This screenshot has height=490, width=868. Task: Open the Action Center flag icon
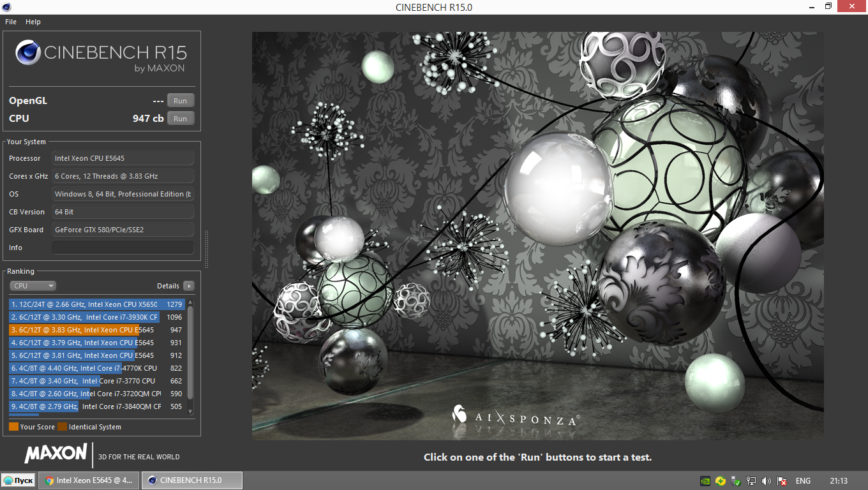tap(781, 480)
